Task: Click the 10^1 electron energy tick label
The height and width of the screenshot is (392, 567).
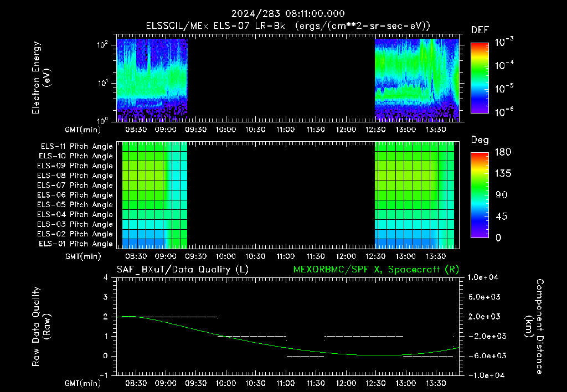Action: 102,83
